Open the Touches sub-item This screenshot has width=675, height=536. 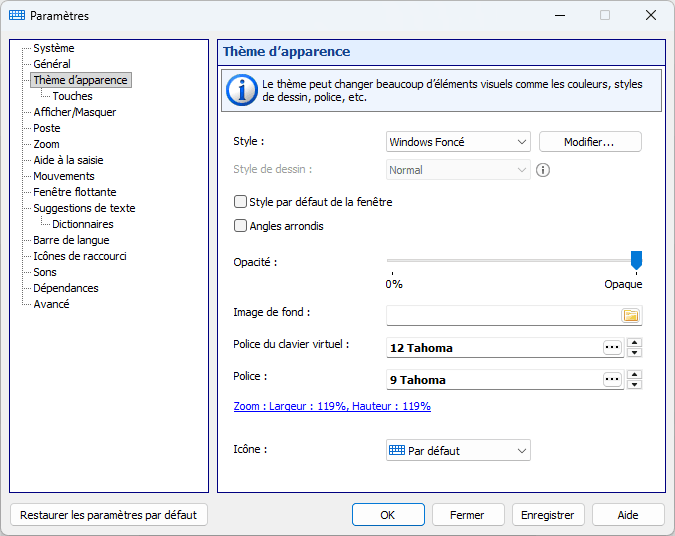(x=72, y=96)
